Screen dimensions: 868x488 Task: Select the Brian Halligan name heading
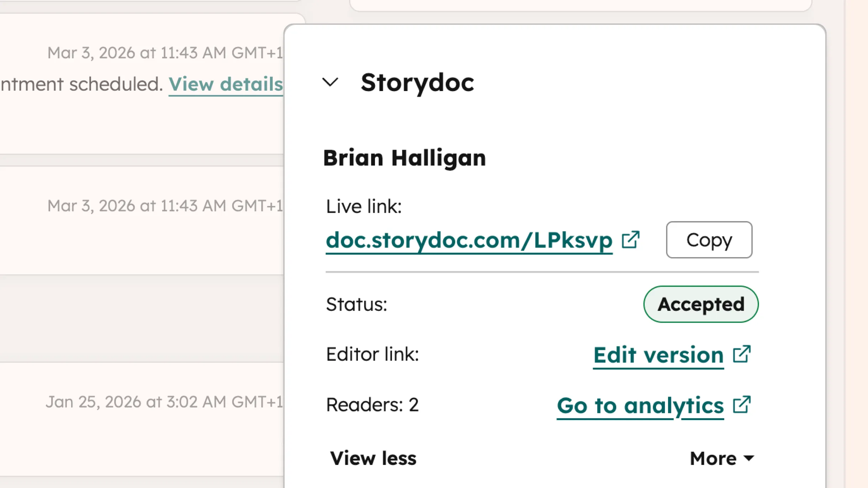click(x=404, y=158)
